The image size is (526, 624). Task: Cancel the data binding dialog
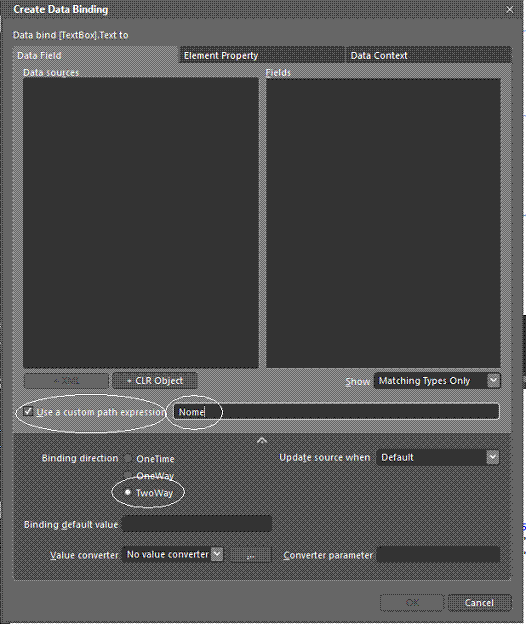tap(479, 603)
